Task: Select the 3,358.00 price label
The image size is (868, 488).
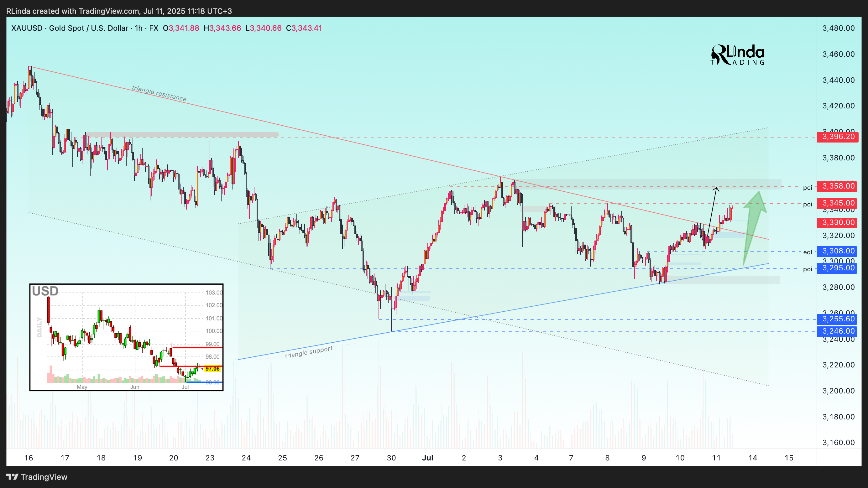Action: (x=838, y=186)
